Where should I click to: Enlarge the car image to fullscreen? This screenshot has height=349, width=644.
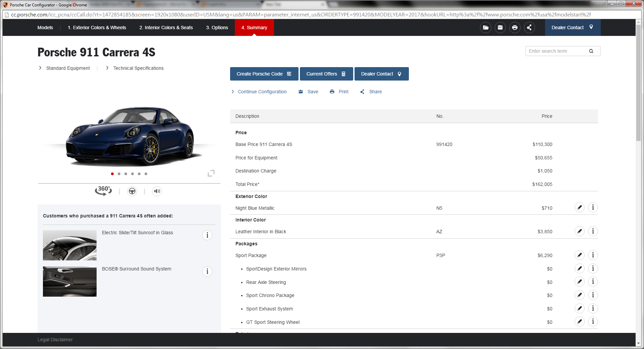pyautogui.click(x=211, y=173)
